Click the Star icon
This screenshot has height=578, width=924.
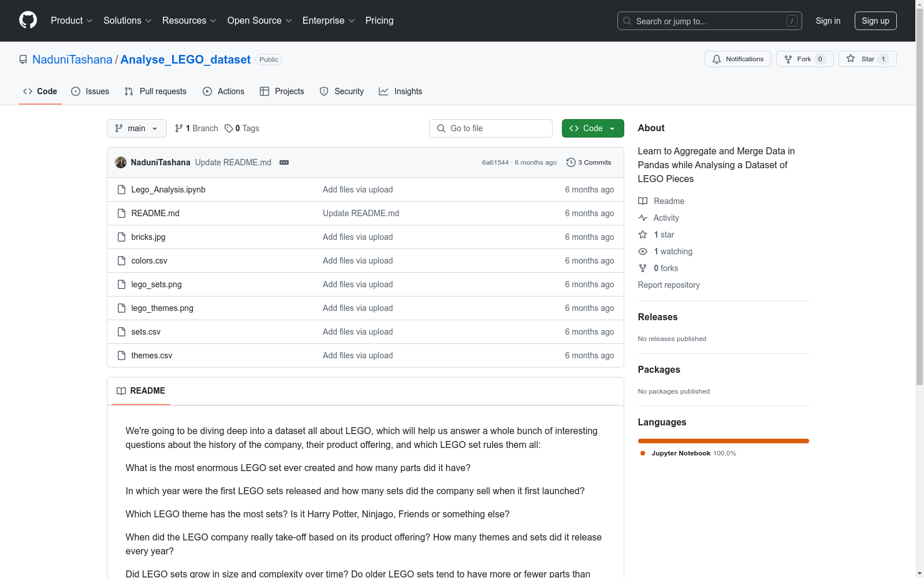click(851, 58)
